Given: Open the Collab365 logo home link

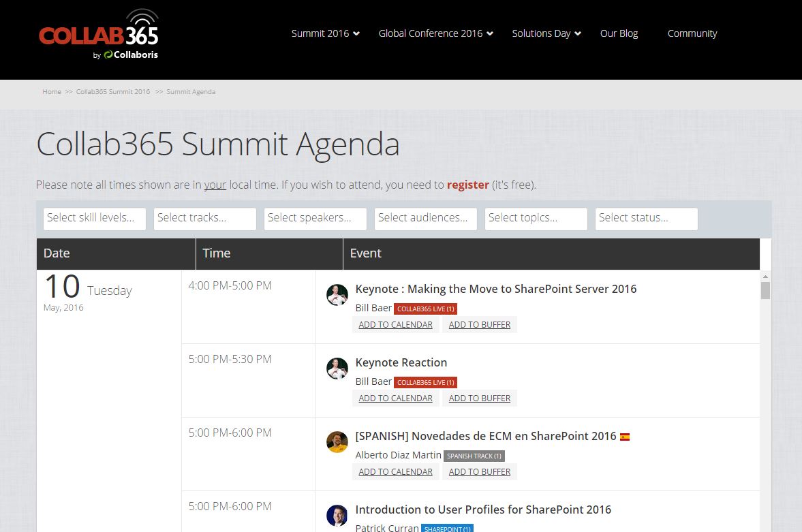Looking at the screenshot, I should pyautogui.click(x=99, y=34).
